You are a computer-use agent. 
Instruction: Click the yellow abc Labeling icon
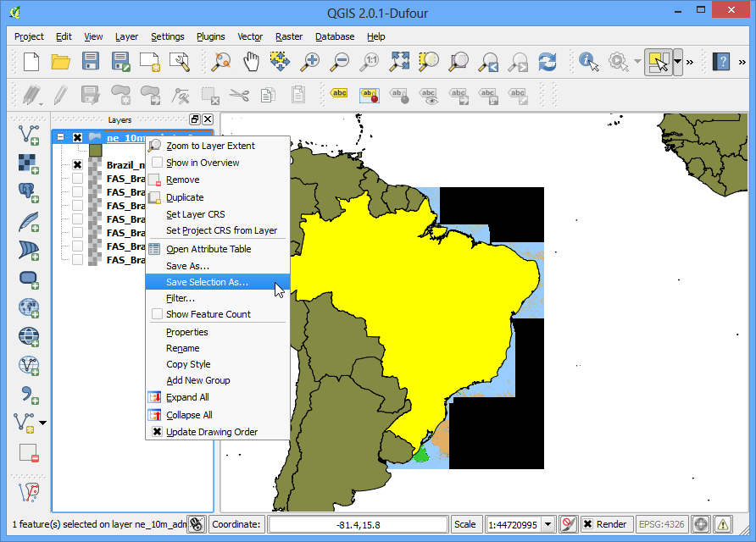(x=339, y=94)
